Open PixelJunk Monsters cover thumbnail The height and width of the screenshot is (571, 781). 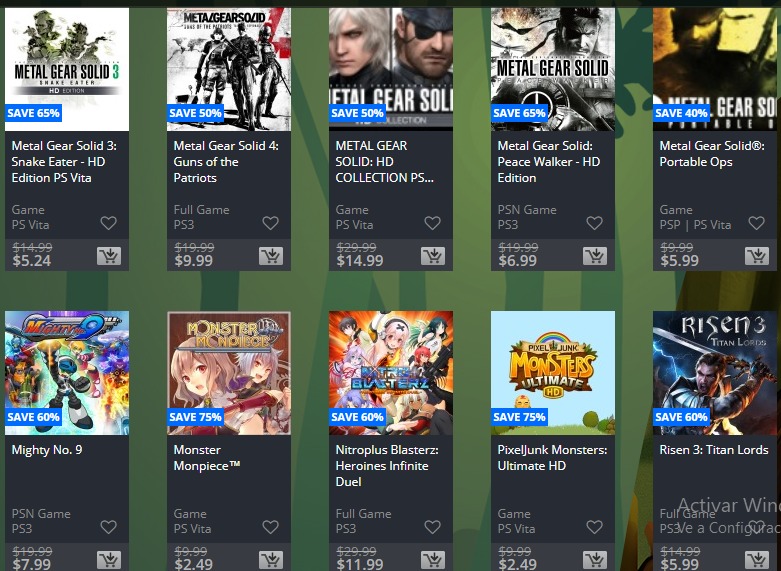pos(553,373)
